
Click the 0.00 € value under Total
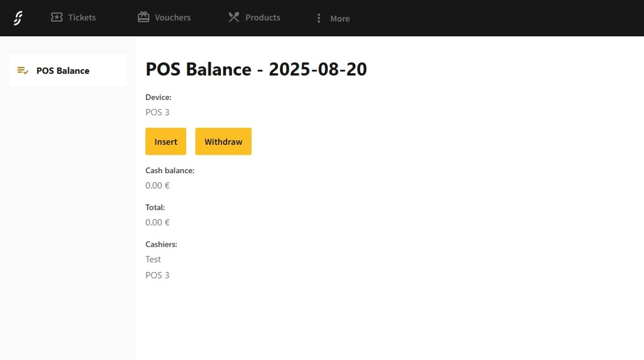click(x=158, y=223)
